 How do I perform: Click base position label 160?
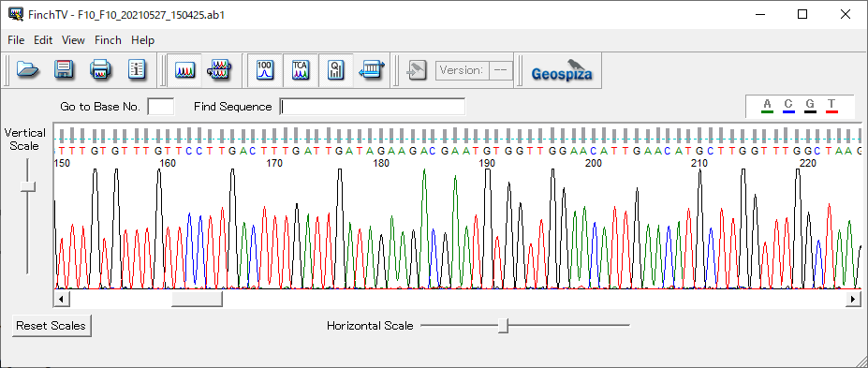tap(168, 163)
